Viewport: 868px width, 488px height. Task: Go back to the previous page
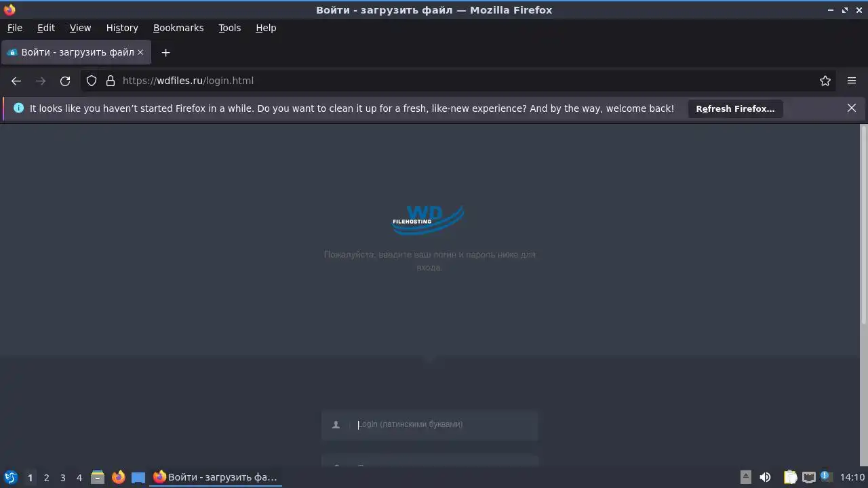(16, 81)
